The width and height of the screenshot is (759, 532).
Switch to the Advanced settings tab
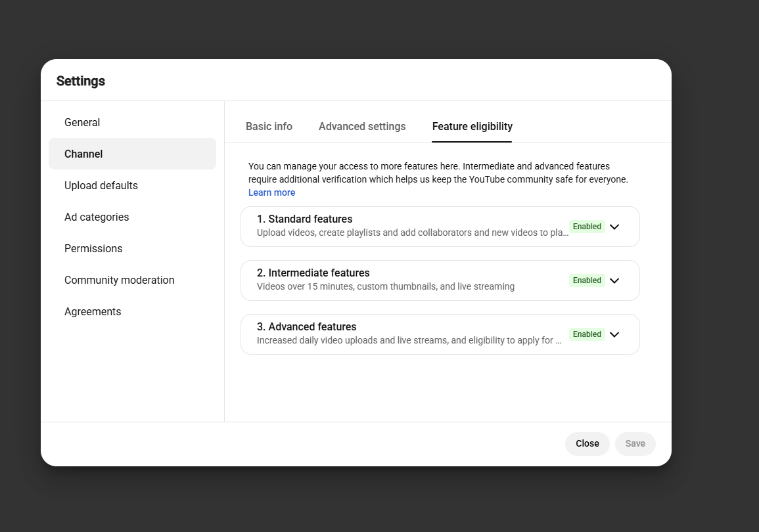362,126
